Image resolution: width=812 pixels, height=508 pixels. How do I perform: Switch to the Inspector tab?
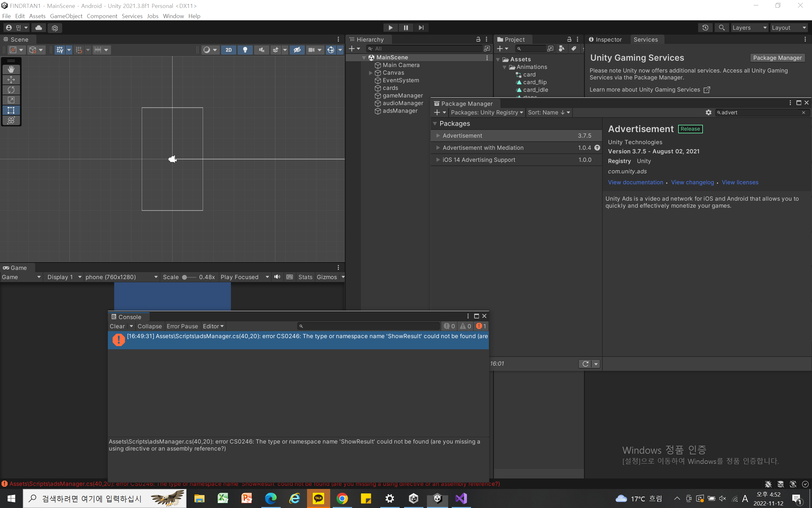pyautogui.click(x=605, y=39)
